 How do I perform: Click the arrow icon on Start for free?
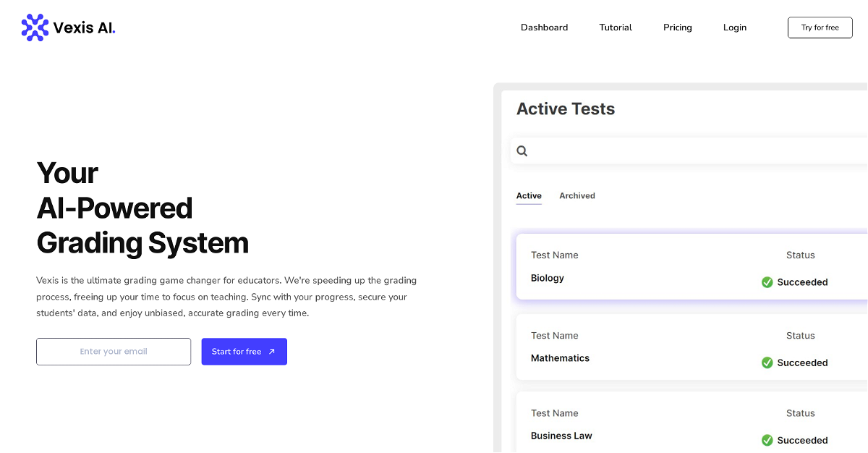pos(272,352)
